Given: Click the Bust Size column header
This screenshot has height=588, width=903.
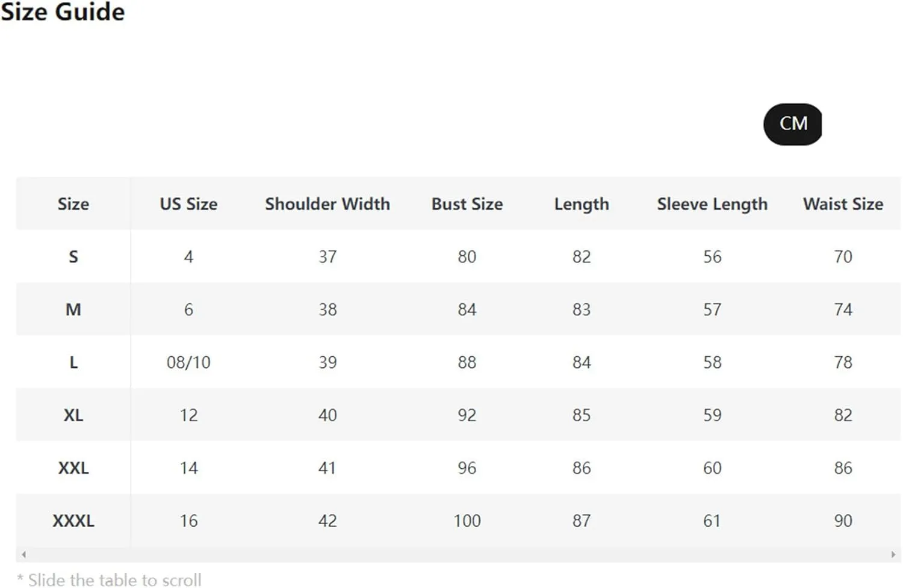Looking at the screenshot, I should click(x=467, y=204).
